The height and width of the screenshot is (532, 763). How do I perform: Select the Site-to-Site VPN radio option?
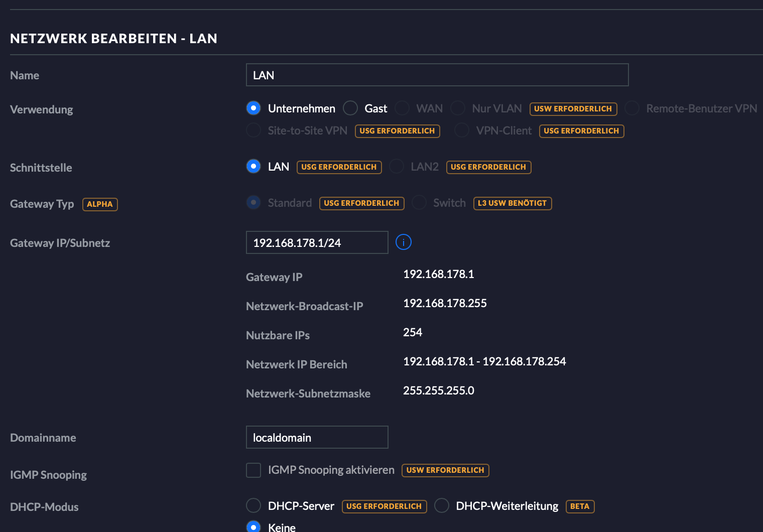[x=253, y=130]
